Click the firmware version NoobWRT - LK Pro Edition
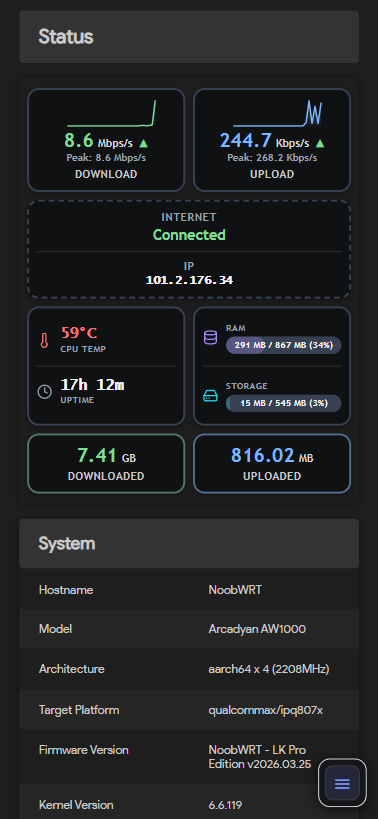This screenshot has height=819, width=378. (x=259, y=757)
